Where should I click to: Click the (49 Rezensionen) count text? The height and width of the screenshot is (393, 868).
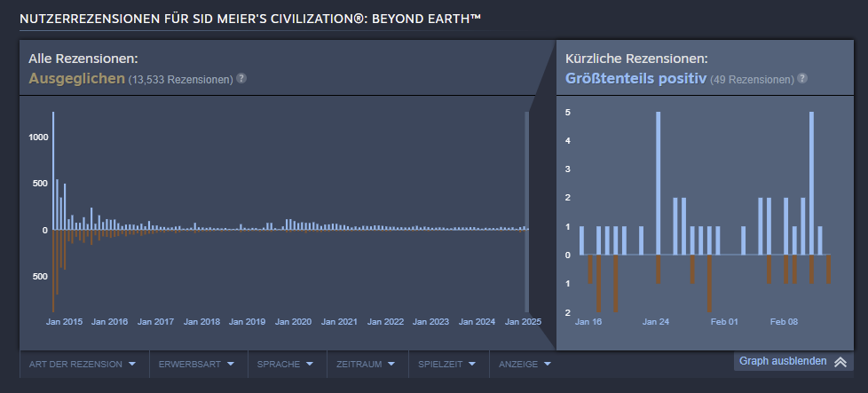point(752,80)
